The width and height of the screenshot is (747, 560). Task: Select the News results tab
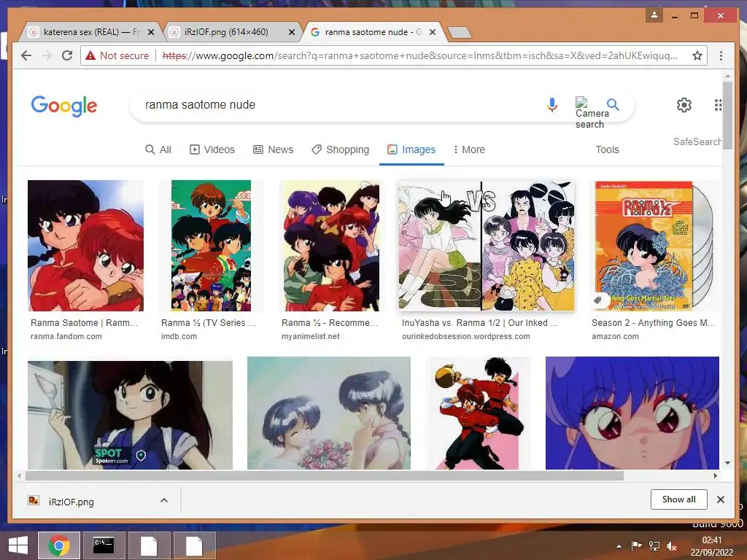pos(273,149)
